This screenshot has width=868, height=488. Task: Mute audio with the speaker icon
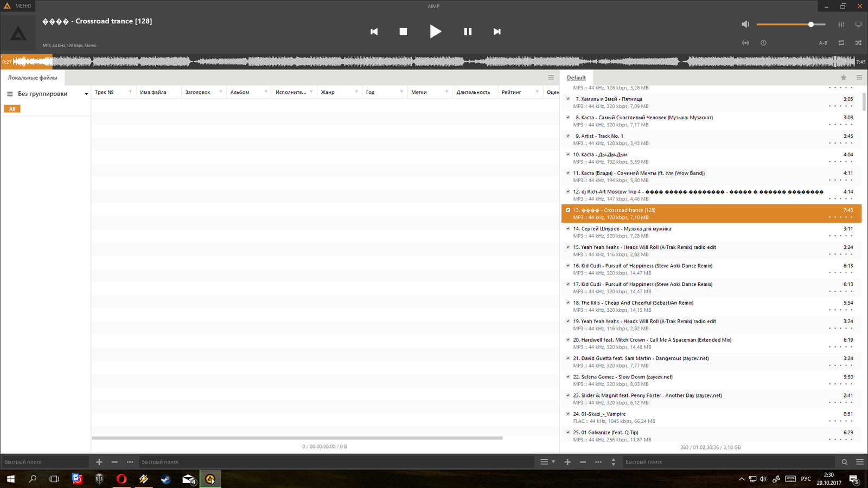tap(745, 24)
